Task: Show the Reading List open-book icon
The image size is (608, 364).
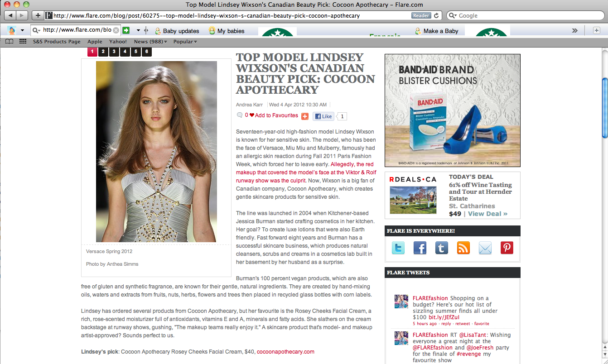Action: point(9,42)
